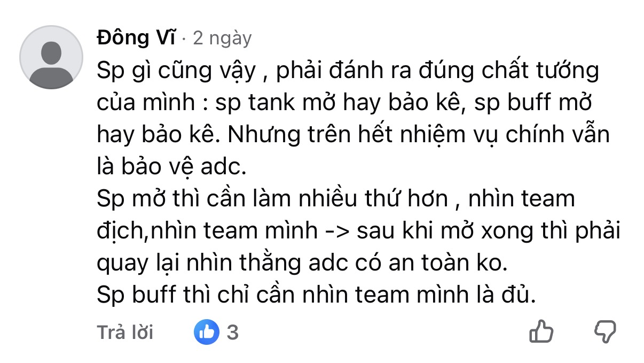Click the 2 ngày timestamp
Screen dimensions: 644x363
[x=222, y=38]
